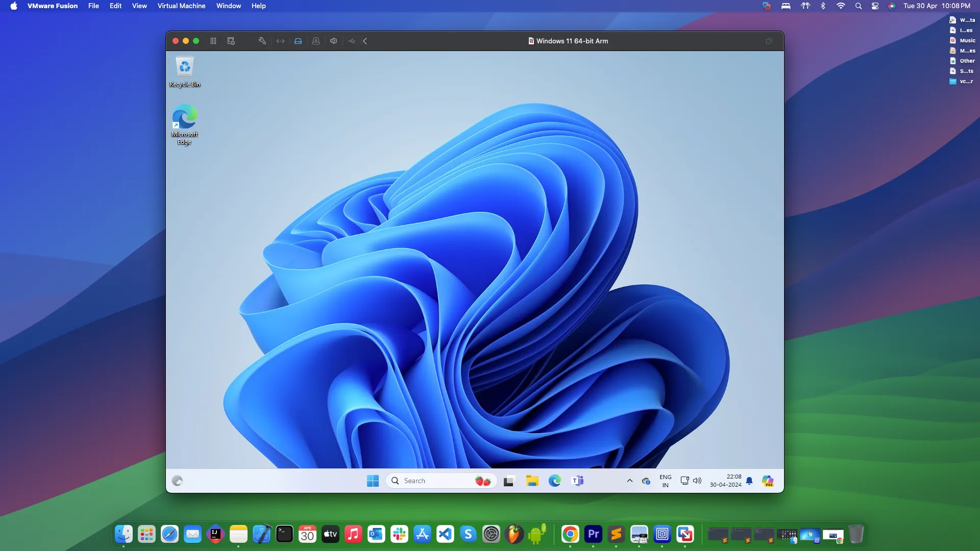Open Spotlight search in menu bar

(x=859, y=6)
